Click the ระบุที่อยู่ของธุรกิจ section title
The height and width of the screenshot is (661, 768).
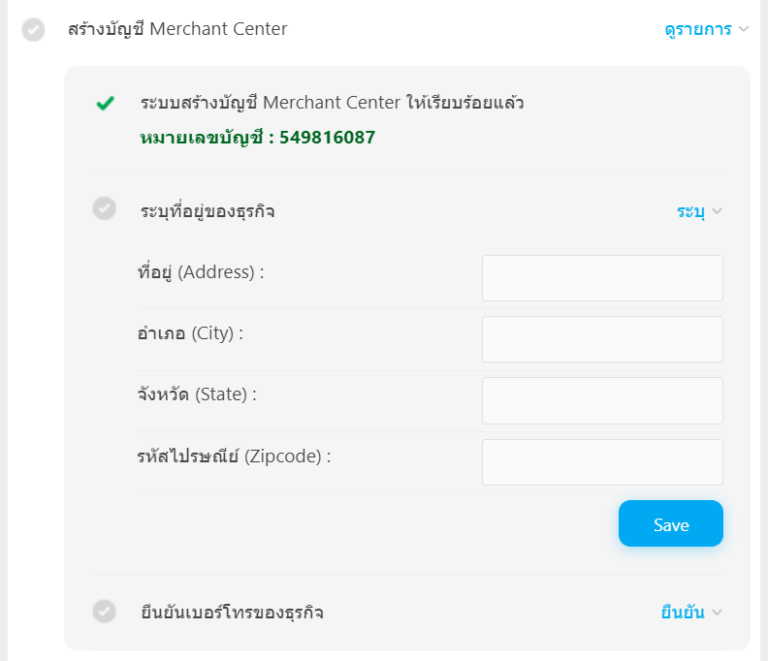pos(208,211)
